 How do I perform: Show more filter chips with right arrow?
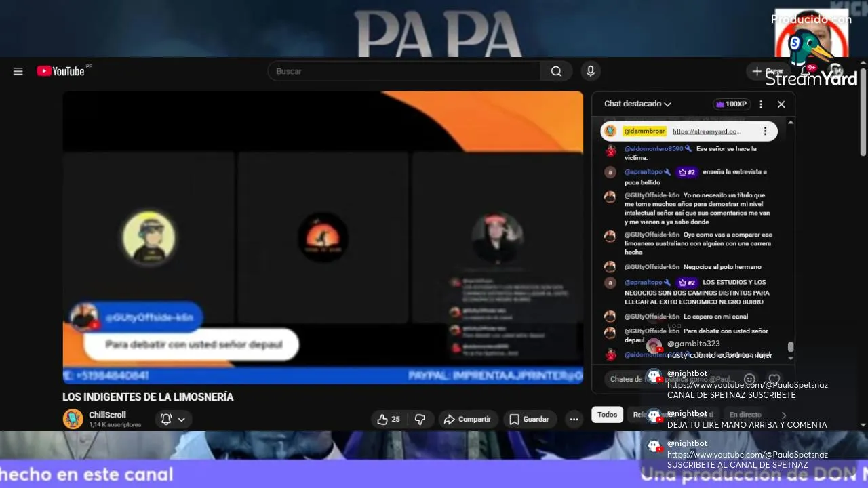784,415
